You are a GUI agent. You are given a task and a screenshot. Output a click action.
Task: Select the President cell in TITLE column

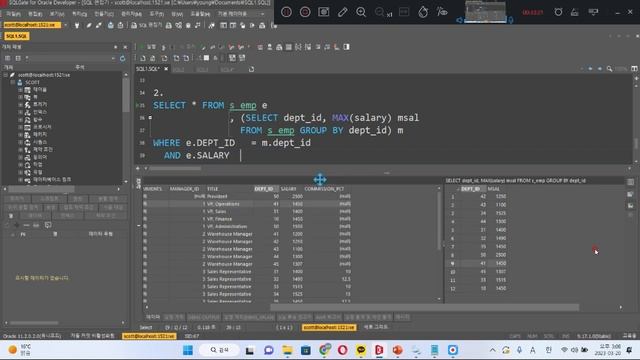[229, 196]
